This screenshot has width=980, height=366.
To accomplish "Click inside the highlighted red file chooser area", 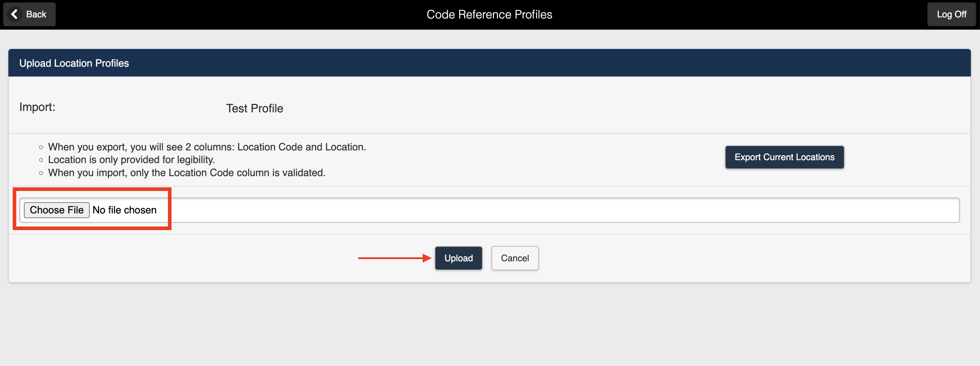I will coord(92,209).
